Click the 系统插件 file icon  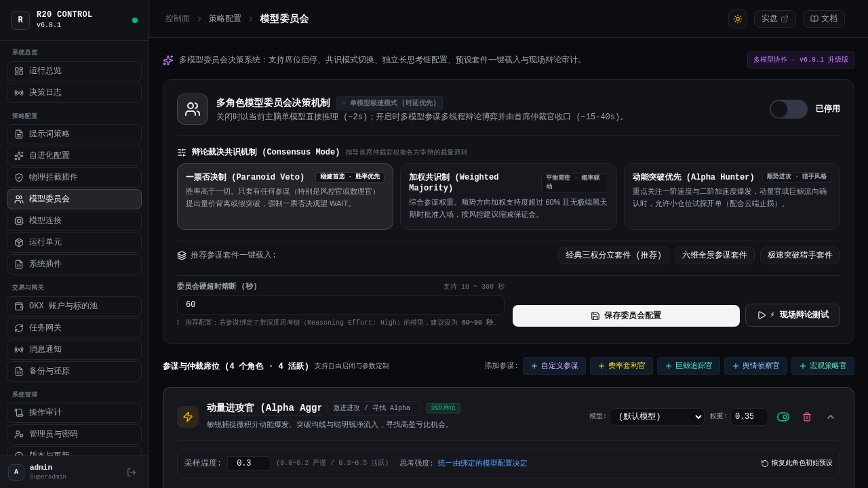(19, 264)
